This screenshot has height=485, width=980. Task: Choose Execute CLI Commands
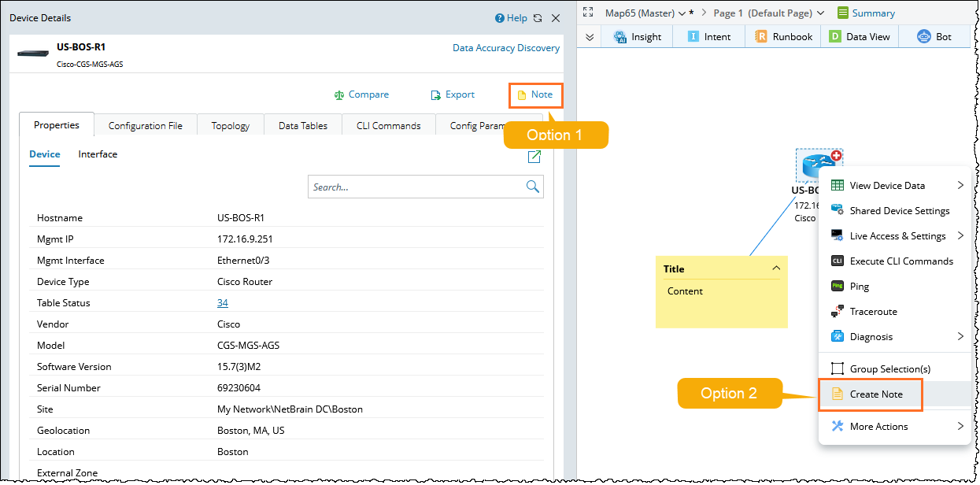tap(897, 261)
